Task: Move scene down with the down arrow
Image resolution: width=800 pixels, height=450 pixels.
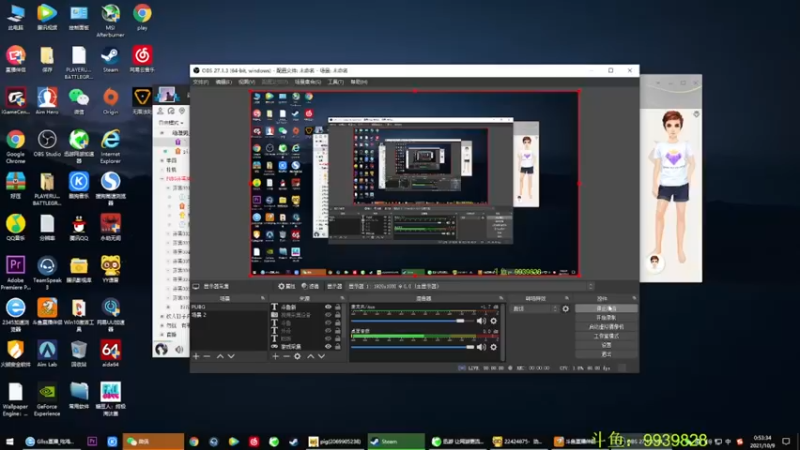Action: [x=231, y=356]
